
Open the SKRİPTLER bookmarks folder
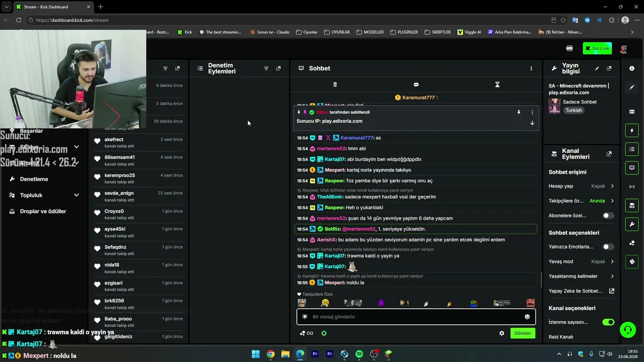click(x=437, y=32)
